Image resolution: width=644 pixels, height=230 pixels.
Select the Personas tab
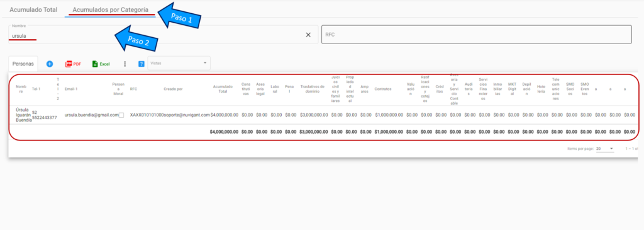(x=23, y=64)
